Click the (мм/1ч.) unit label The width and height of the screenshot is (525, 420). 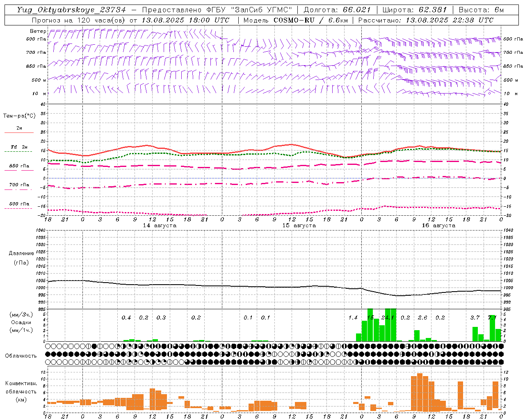(x=22, y=330)
